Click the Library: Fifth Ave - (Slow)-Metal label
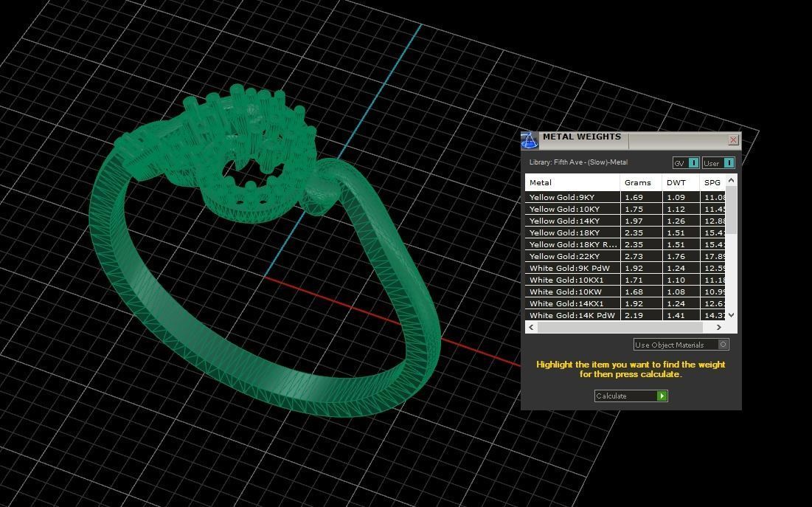This screenshot has height=507, width=812. pyautogui.click(x=578, y=162)
